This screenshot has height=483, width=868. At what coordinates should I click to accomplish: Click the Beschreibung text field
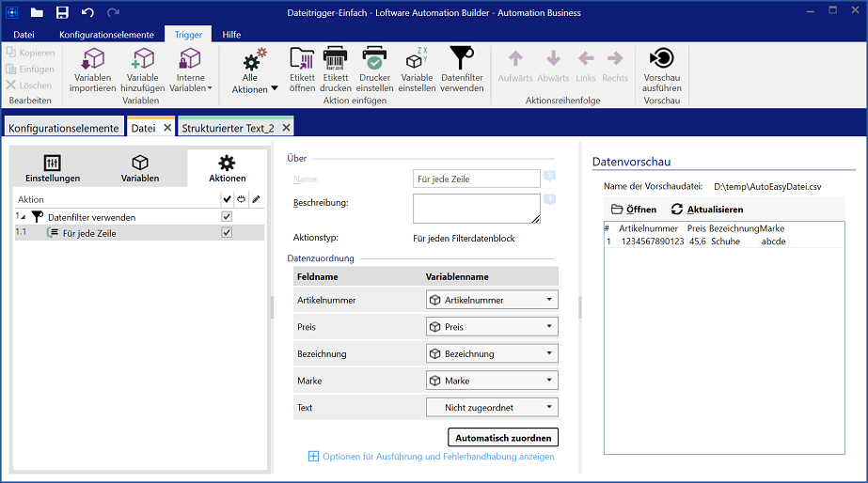pos(476,209)
